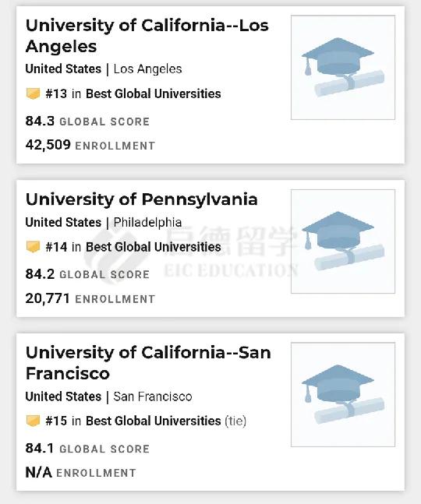The height and width of the screenshot is (504, 421).
Task: Open University of Pennsylvania title link
Action: pos(142,199)
